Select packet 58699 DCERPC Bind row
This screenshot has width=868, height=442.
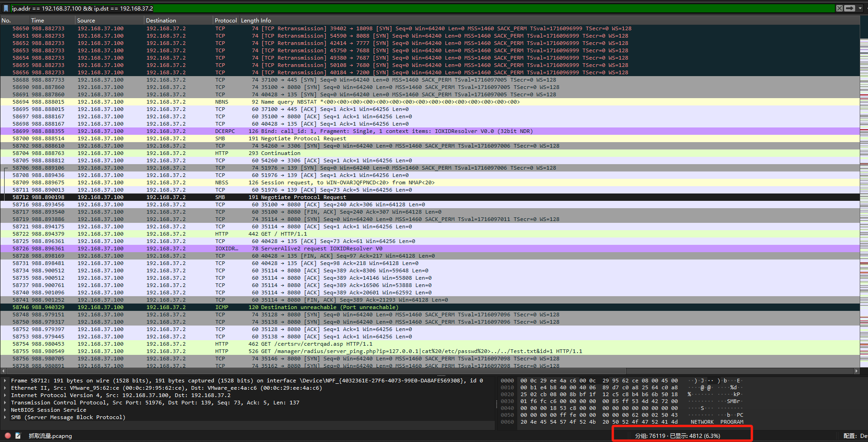[x=430, y=131]
